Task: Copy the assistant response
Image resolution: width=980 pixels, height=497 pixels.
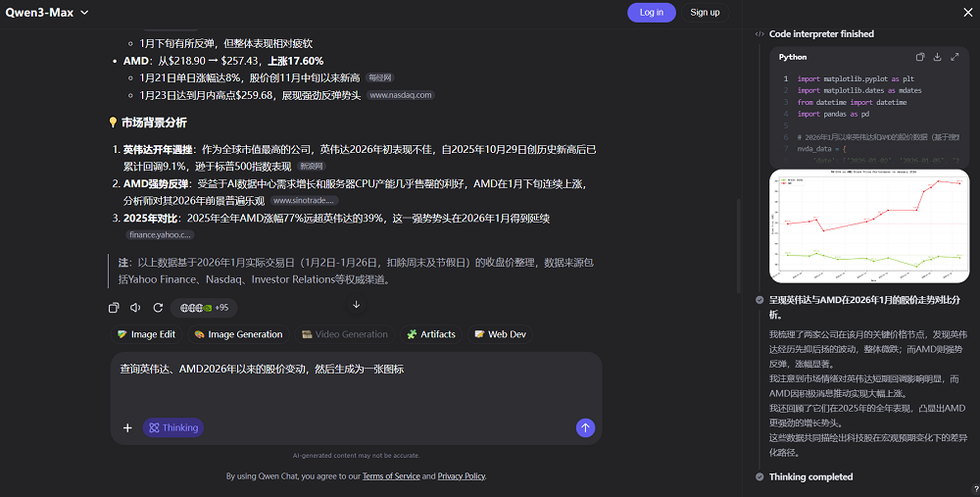Action: 114,308
